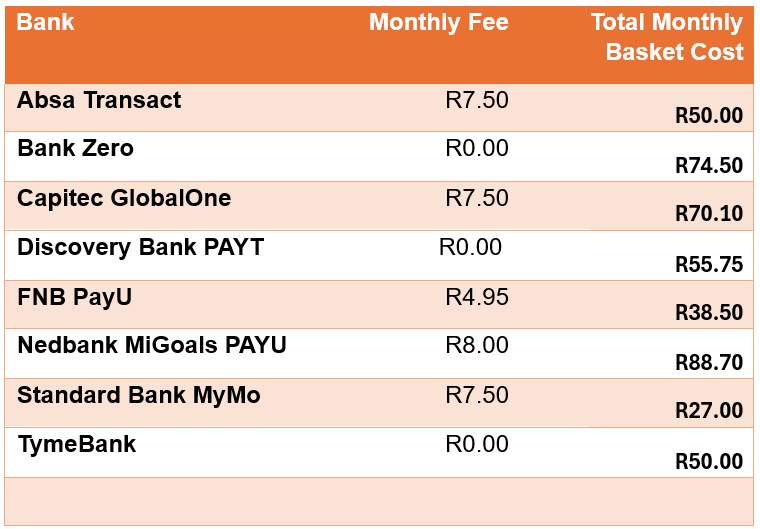Image resolution: width=760 pixels, height=529 pixels.
Task: Select the R70.10 total basket cost
Action: pyautogui.click(x=709, y=215)
